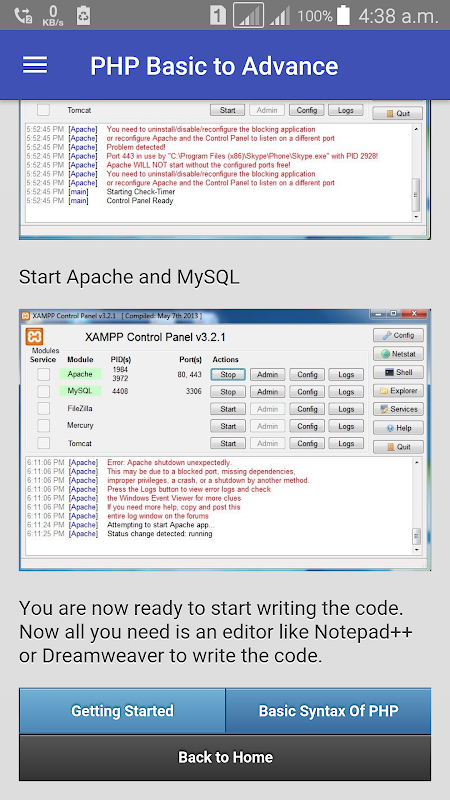The image size is (450, 800).
Task: Click log line 'Attempting to start Apache app...'
Action: pos(161,525)
